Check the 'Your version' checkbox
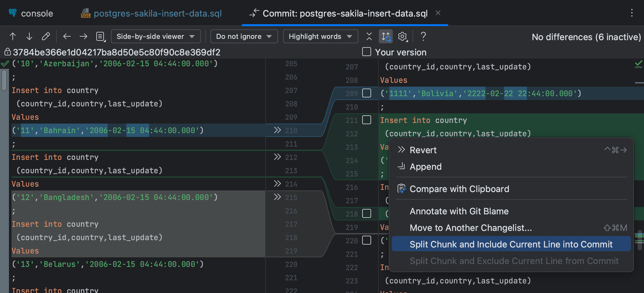This screenshot has width=644, height=293. (367, 52)
